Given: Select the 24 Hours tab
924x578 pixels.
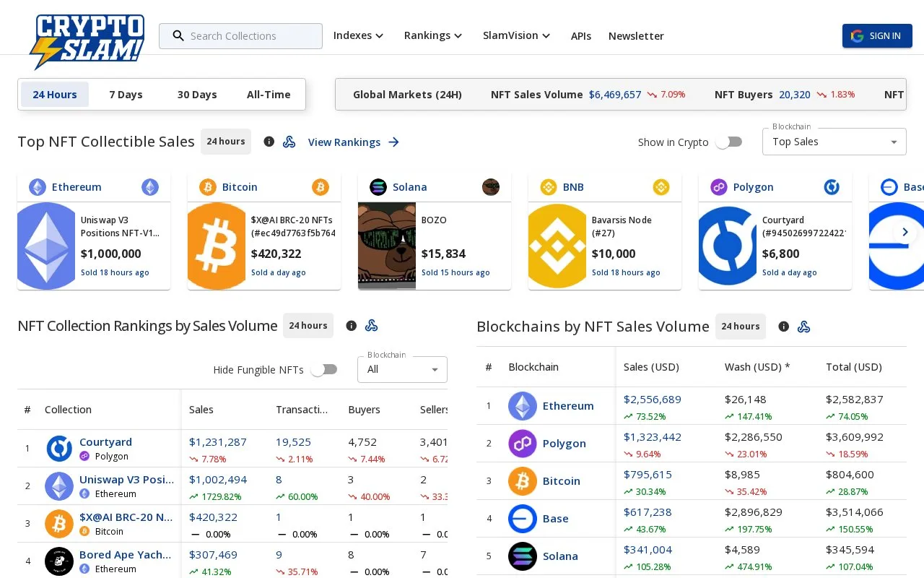Looking at the screenshot, I should tap(55, 95).
